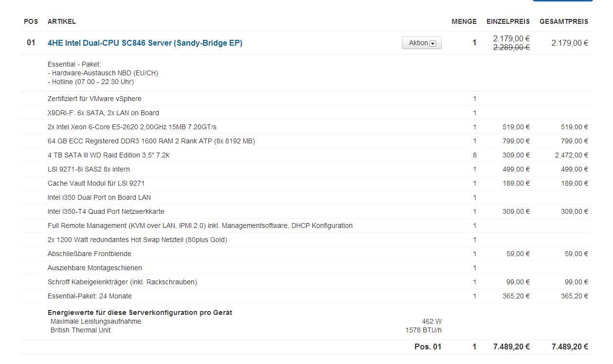Click the ARTIKEL column header
Viewport: 613px width, 364px height.
point(61,21)
